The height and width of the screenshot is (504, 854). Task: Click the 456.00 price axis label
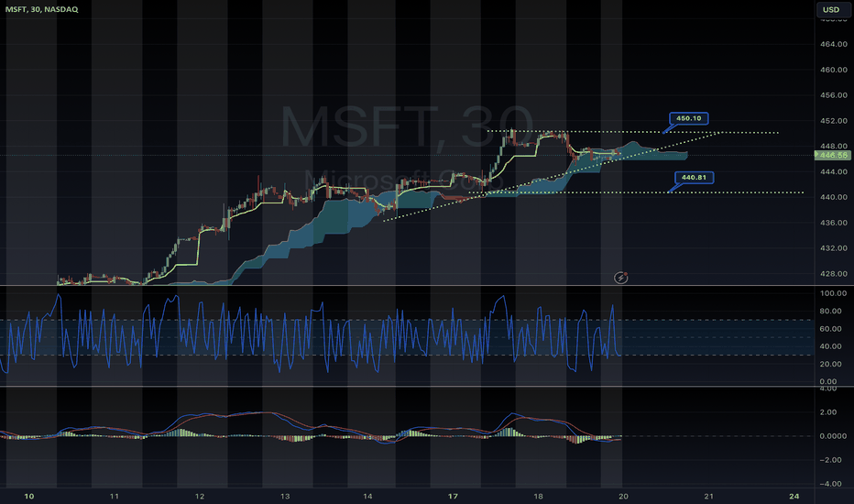click(833, 95)
